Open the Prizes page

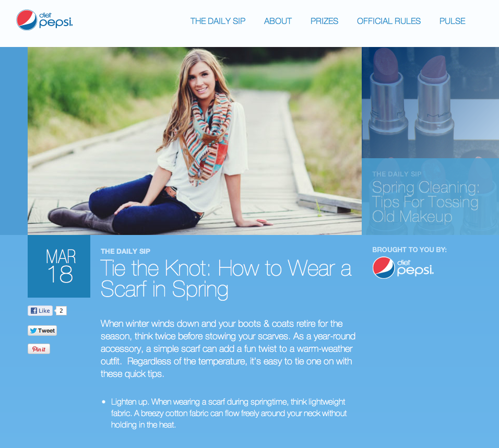324,21
